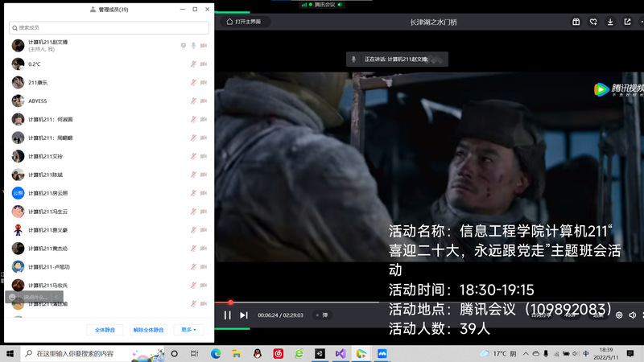Screen dimensions: 644x362
Task: Select member row 计算机211-卢旭功
Action: pyautogui.click(x=109, y=267)
